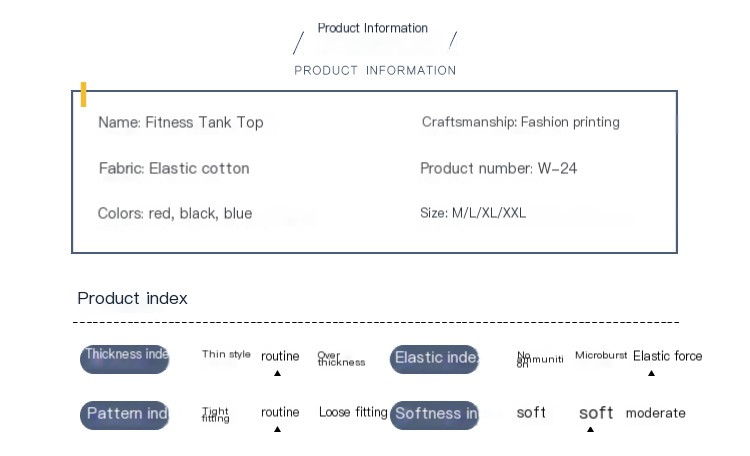Select Loose fitting in the Pattern row

tap(352, 413)
